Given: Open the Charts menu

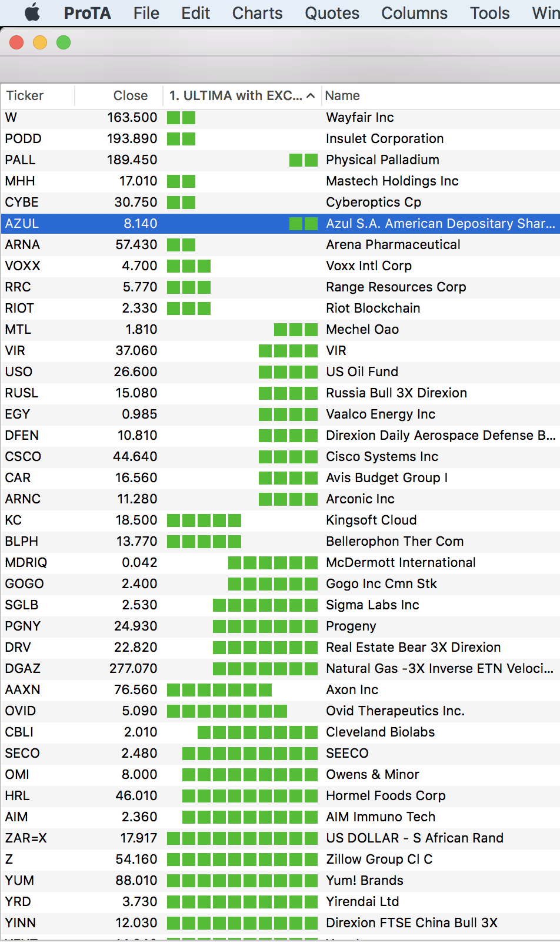Looking at the screenshot, I should coord(257,13).
